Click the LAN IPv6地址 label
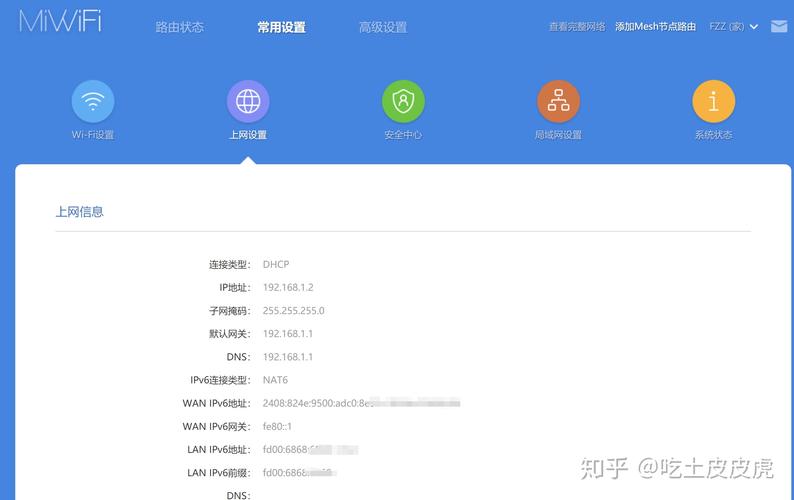The height and width of the screenshot is (500, 794). click(x=219, y=450)
